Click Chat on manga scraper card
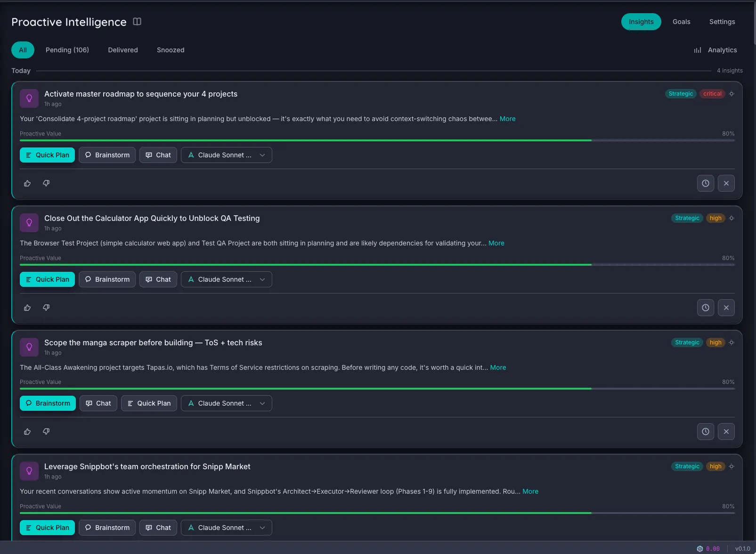 click(x=98, y=403)
